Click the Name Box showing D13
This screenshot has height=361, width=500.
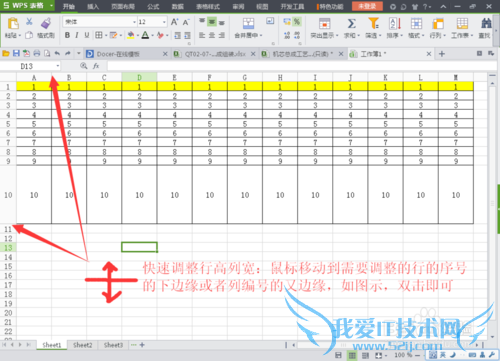pos(31,66)
